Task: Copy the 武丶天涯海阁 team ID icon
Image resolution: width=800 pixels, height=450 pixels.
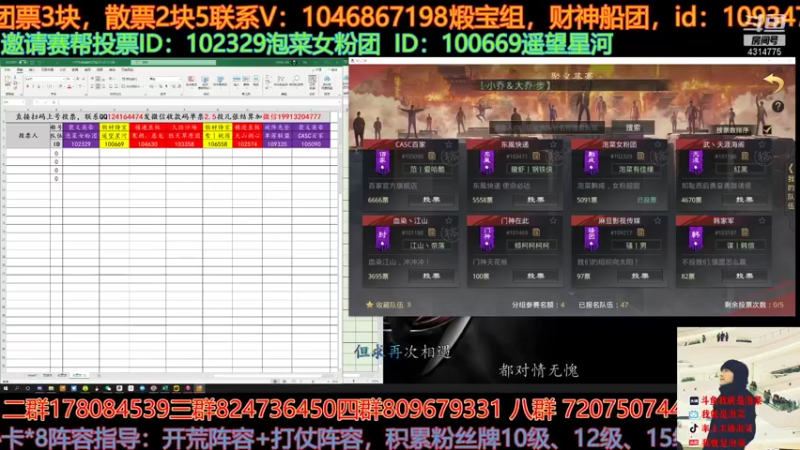Action: tap(745, 156)
